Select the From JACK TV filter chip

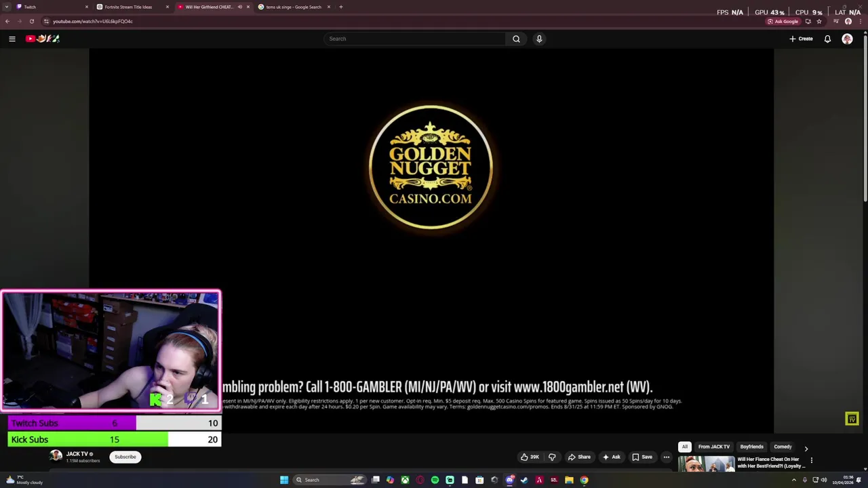point(714,447)
